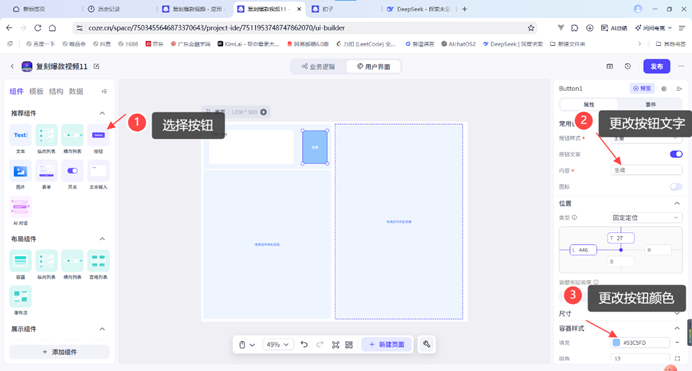Viewport: 692px width, 371px height.
Task: Collapse the 位置 section
Action: pos(677,203)
